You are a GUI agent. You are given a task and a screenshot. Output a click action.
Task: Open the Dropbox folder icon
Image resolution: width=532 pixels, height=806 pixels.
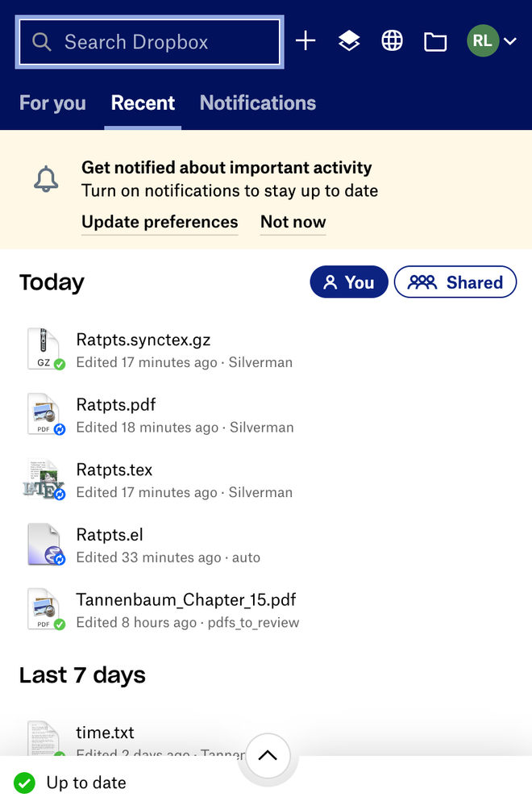[435, 41]
